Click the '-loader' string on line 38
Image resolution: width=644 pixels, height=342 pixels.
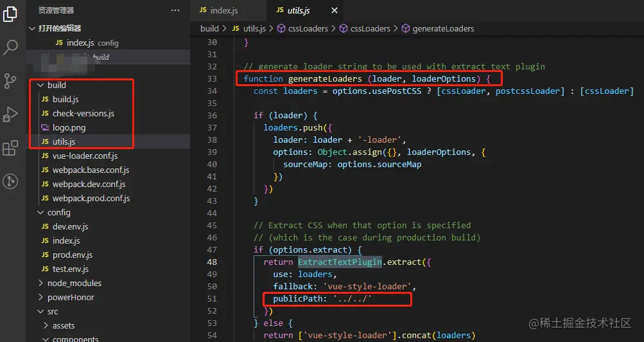379,139
